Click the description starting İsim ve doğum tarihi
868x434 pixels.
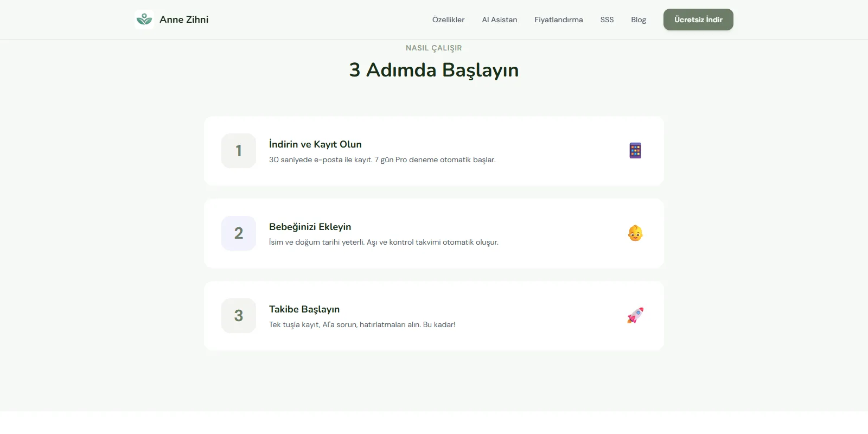(384, 242)
